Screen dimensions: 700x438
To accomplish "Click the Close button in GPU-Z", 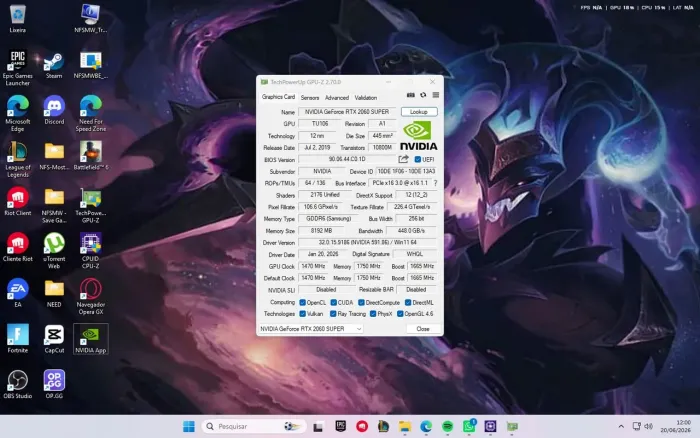I will coord(422,329).
